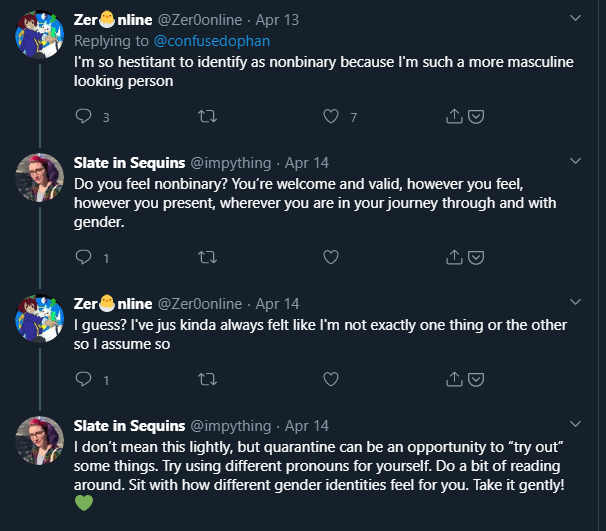Share Slate's 'welcome and valid' tweet
The image size is (606, 531).
pos(454,257)
